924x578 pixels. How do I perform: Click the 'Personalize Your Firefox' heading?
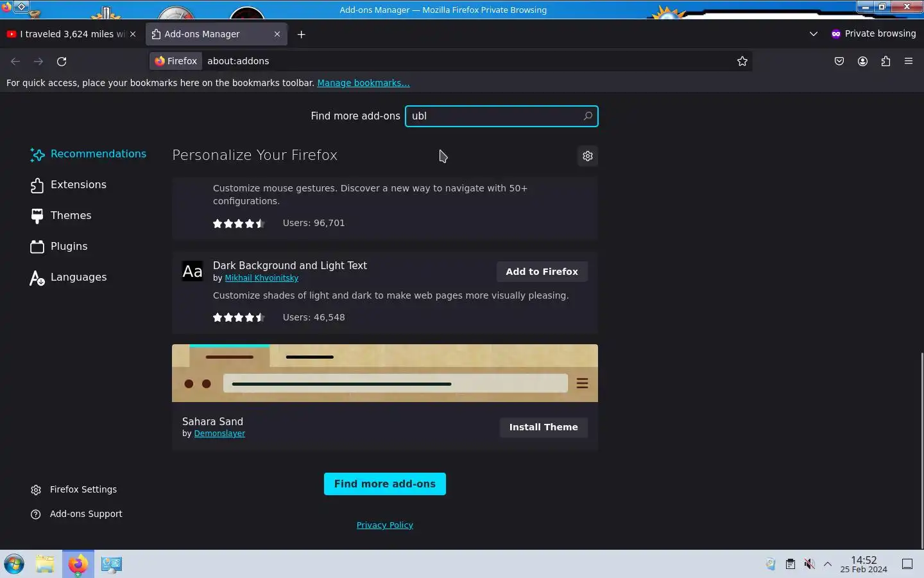click(x=255, y=155)
